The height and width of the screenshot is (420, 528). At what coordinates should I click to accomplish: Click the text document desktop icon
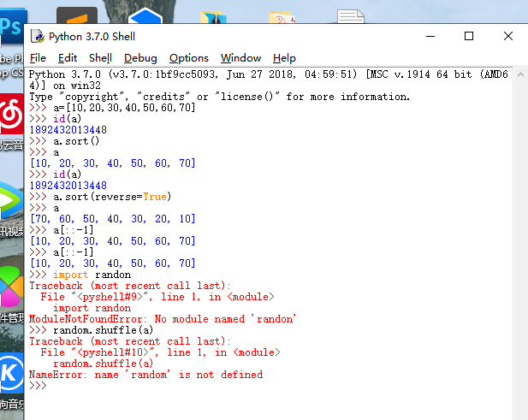[351, 16]
